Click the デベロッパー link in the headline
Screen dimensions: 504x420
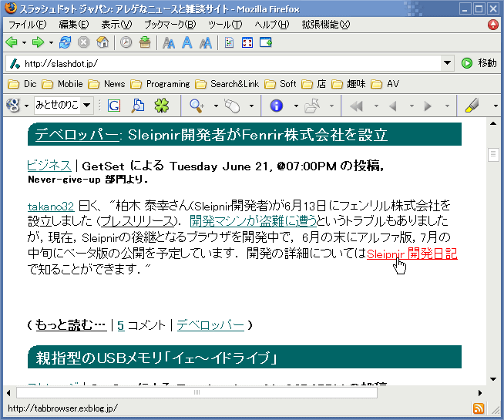click(x=77, y=135)
